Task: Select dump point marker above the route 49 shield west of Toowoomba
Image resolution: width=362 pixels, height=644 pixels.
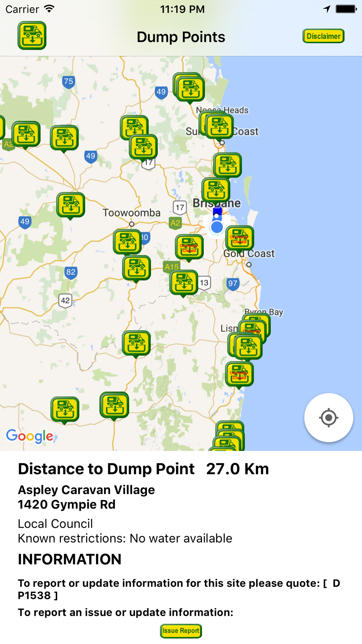Action: [x=71, y=205]
